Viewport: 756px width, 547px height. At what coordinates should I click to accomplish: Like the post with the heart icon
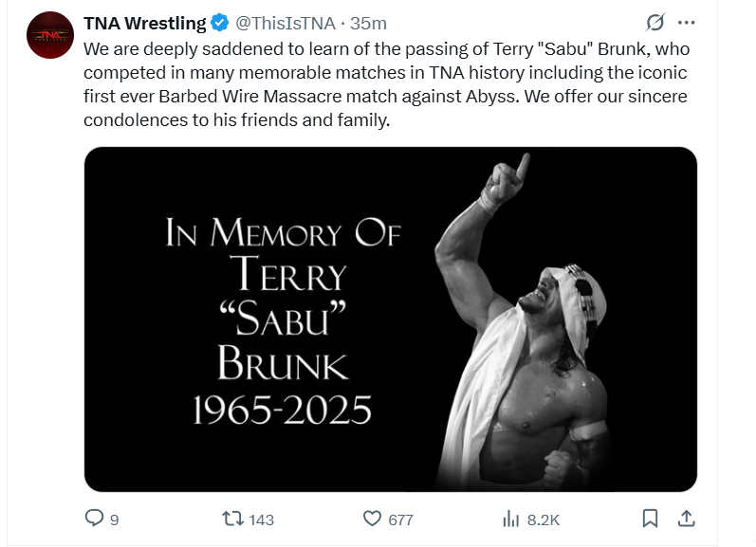[x=373, y=519]
